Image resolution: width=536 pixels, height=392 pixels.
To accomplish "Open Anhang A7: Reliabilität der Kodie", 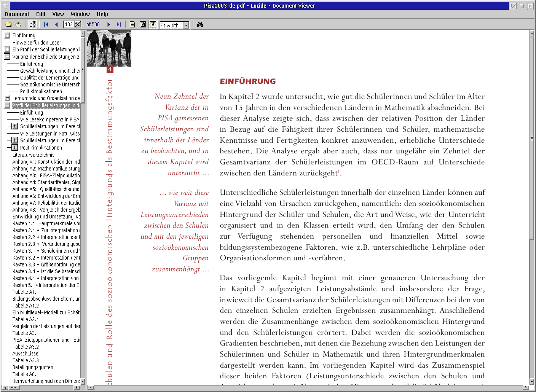I will (46, 203).
